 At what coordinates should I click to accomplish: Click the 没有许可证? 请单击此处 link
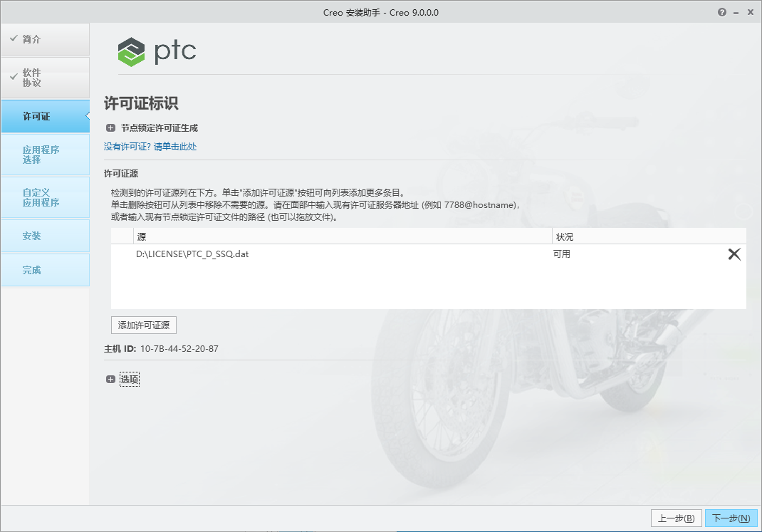pyautogui.click(x=150, y=147)
